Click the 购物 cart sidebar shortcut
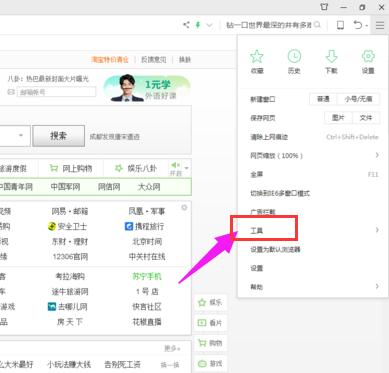Image resolution: width=389 pixels, height=373 pixels. click(210, 343)
